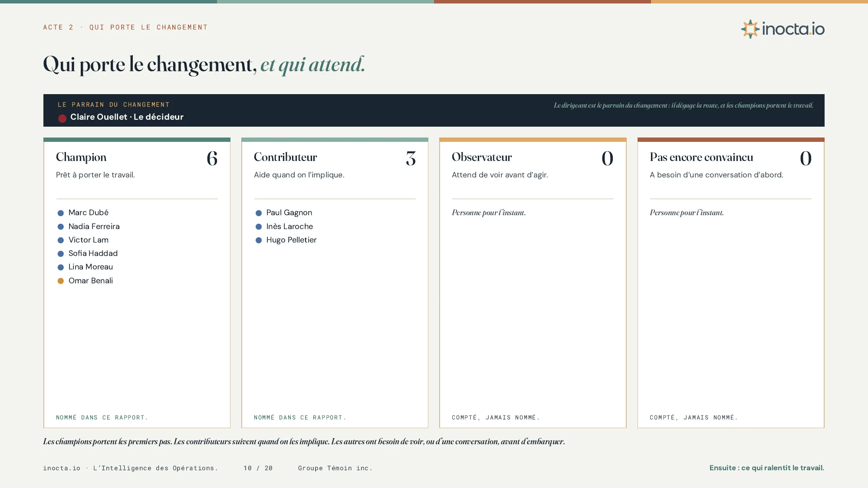Click the blue dot beside Sofia Haddad

pyautogui.click(x=61, y=254)
